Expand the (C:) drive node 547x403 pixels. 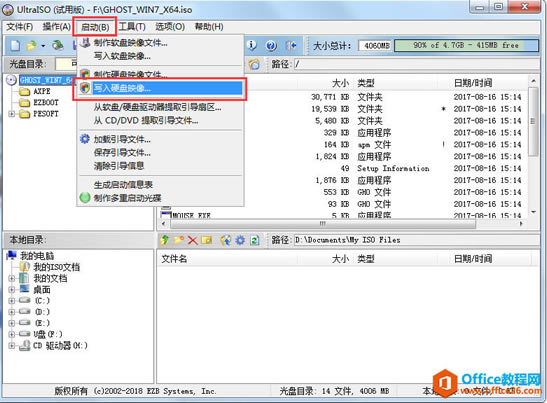[x=12, y=301]
